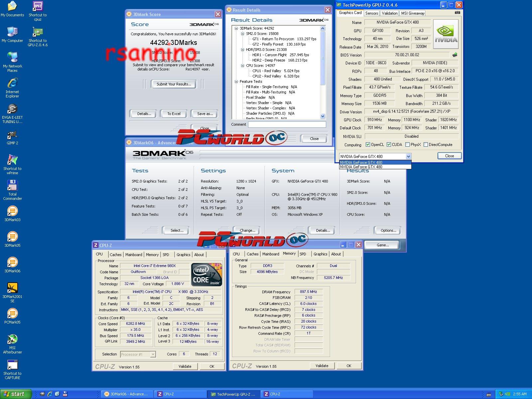This screenshot has width=532, height=399.
Task: Click Result Details vertical scrollbar down arrow
Action: tap(323, 116)
